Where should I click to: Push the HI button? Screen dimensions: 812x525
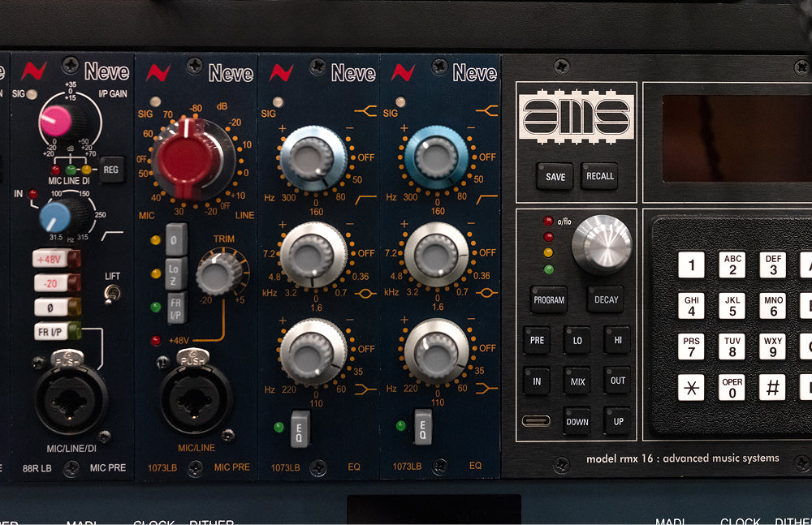pyautogui.click(x=617, y=340)
